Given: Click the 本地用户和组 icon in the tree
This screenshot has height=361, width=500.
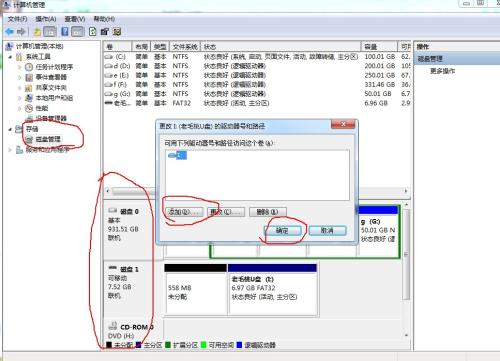Looking at the screenshot, I should (x=29, y=98).
